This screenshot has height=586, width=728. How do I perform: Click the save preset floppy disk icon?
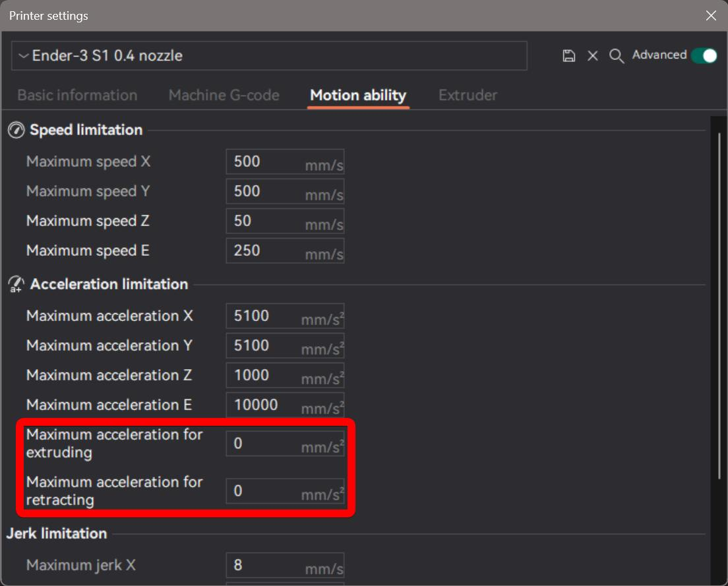[568, 55]
